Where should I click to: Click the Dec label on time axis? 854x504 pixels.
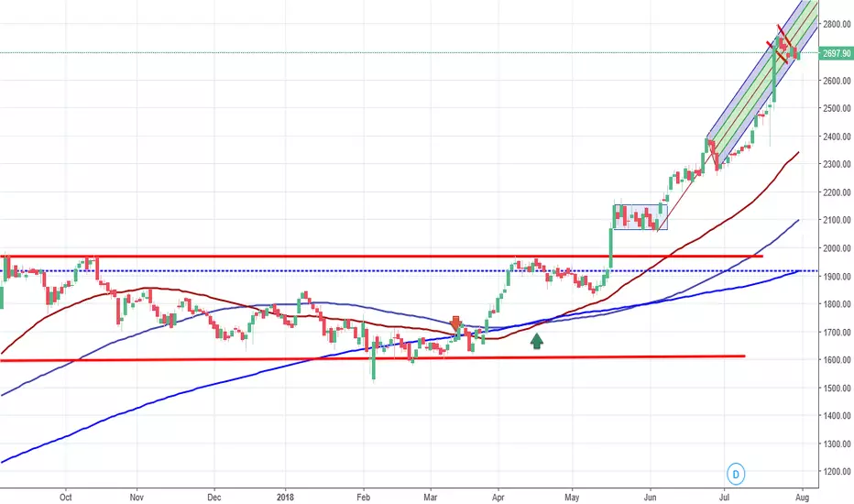point(214,498)
